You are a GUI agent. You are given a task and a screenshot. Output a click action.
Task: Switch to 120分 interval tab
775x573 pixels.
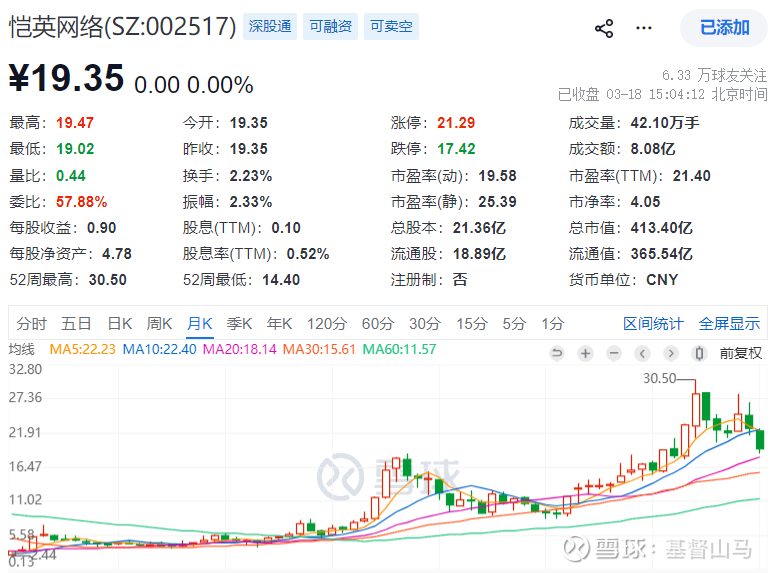pos(327,324)
